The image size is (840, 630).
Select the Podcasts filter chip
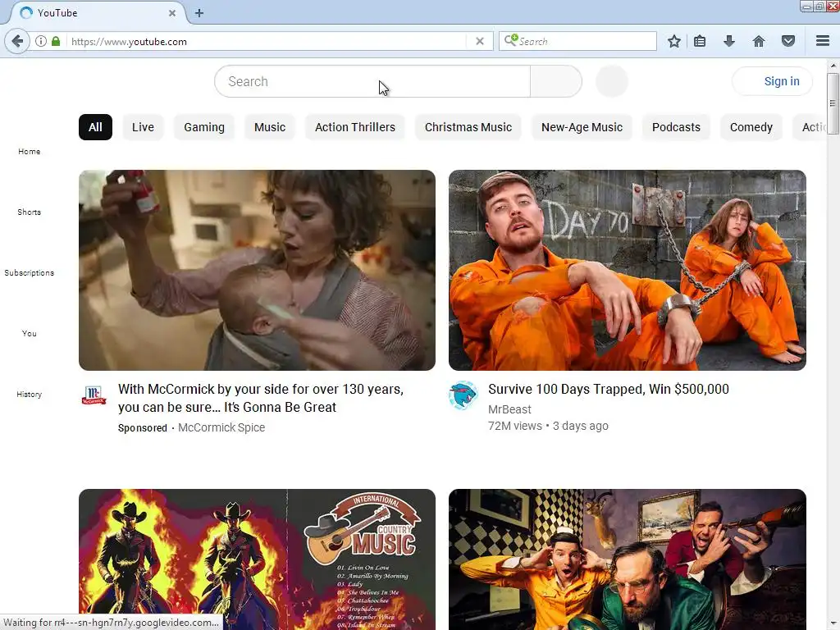click(x=676, y=127)
